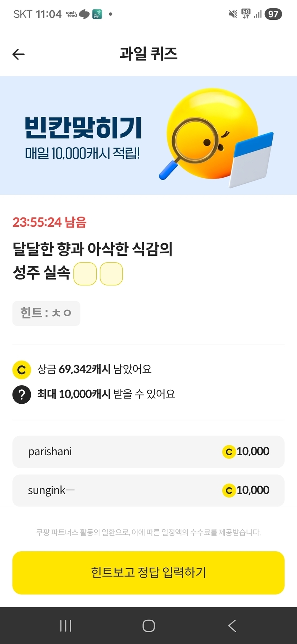Tap the coin icon beside parishani
The height and width of the screenshot is (644, 297).
pyautogui.click(x=229, y=452)
